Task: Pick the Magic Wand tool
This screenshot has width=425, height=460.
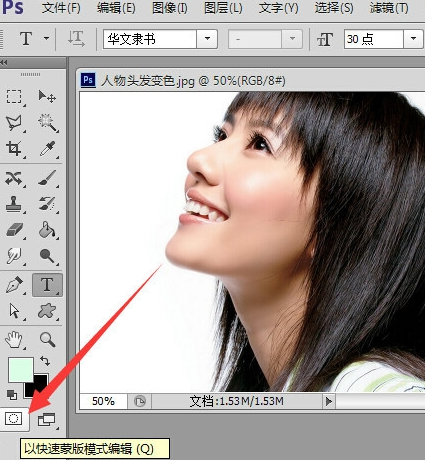Action: click(47, 123)
